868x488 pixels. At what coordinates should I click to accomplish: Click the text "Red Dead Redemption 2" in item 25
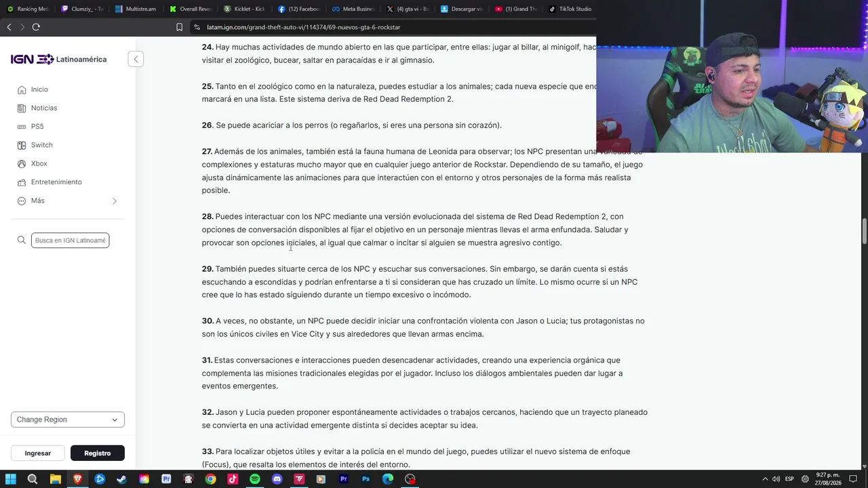[408, 99]
